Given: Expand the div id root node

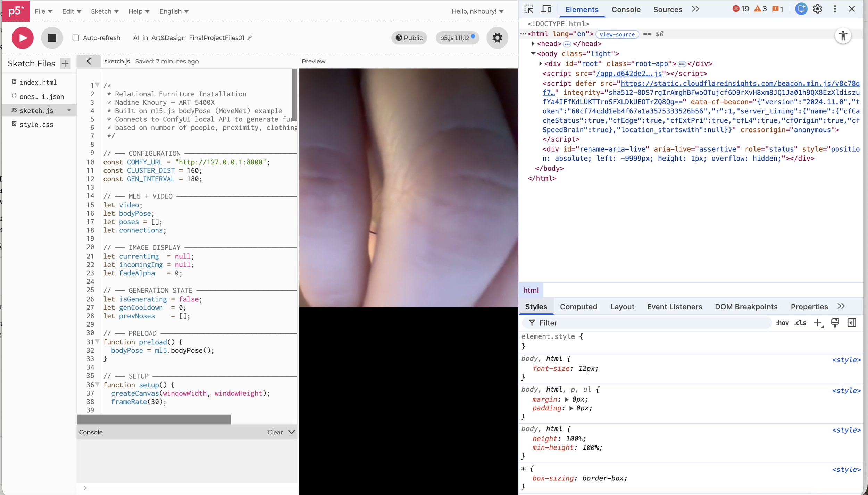Looking at the screenshot, I should coord(540,63).
